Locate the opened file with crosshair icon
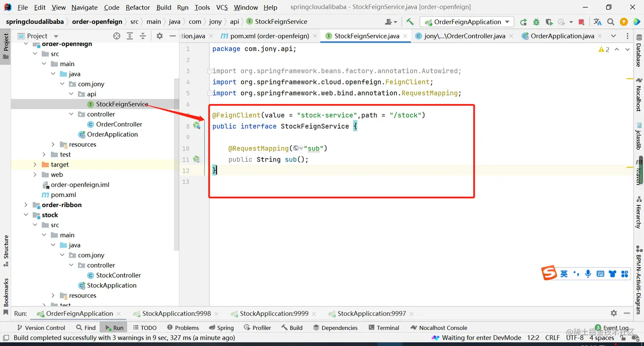 pos(117,36)
